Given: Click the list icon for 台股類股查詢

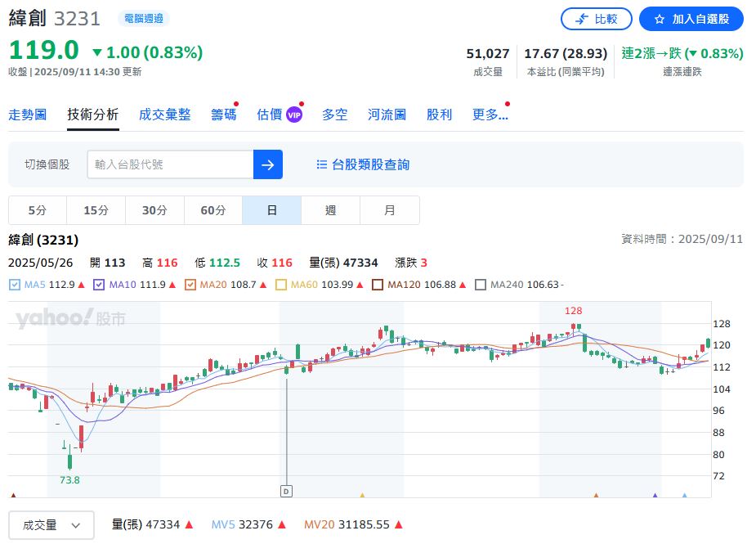Looking at the screenshot, I should click(x=321, y=164).
